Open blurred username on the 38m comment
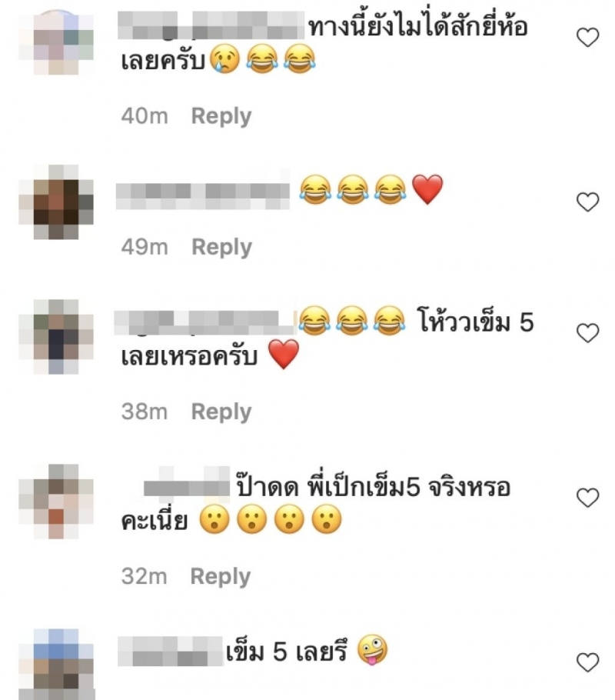This screenshot has width=615, height=700. (205, 322)
